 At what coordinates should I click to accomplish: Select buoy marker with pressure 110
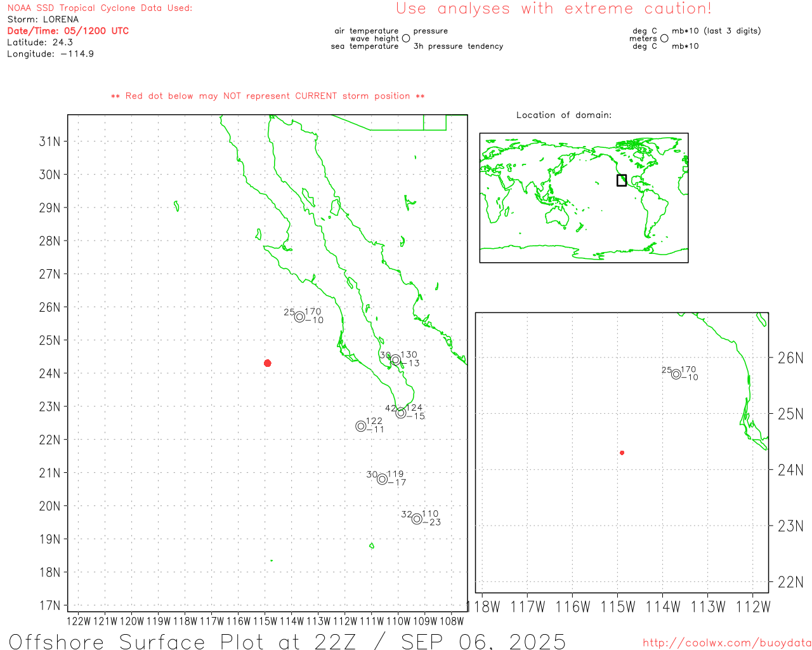point(417,519)
